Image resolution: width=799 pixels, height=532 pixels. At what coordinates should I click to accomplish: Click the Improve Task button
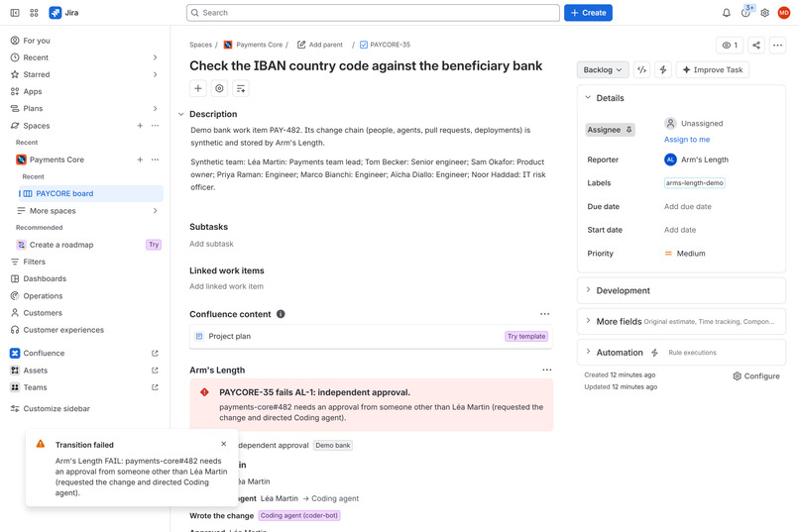(713, 69)
